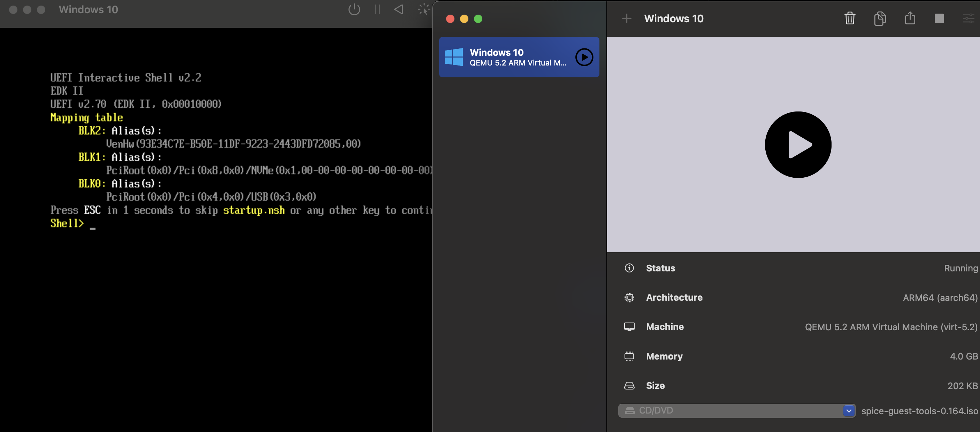
Task: Toggle capture mouse cursor icon
Action: click(423, 9)
